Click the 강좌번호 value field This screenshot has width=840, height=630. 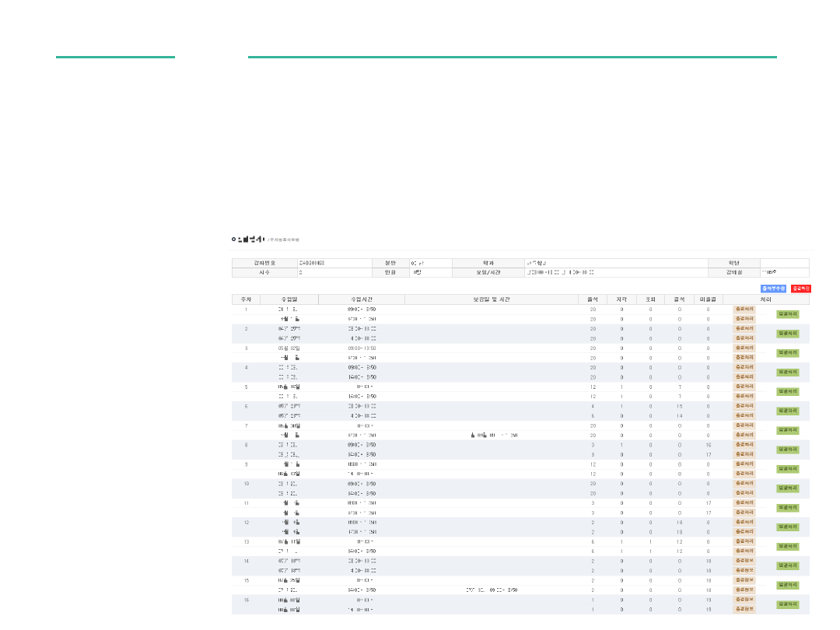pyautogui.click(x=334, y=263)
